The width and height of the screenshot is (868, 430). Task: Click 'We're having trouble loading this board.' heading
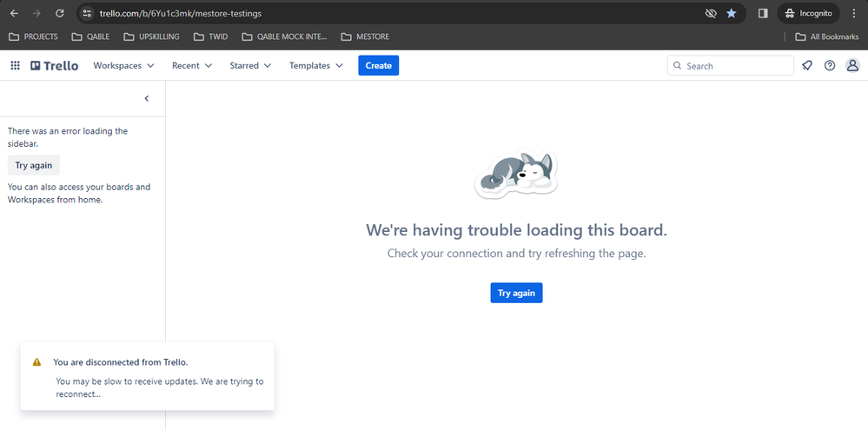pos(516,230)
